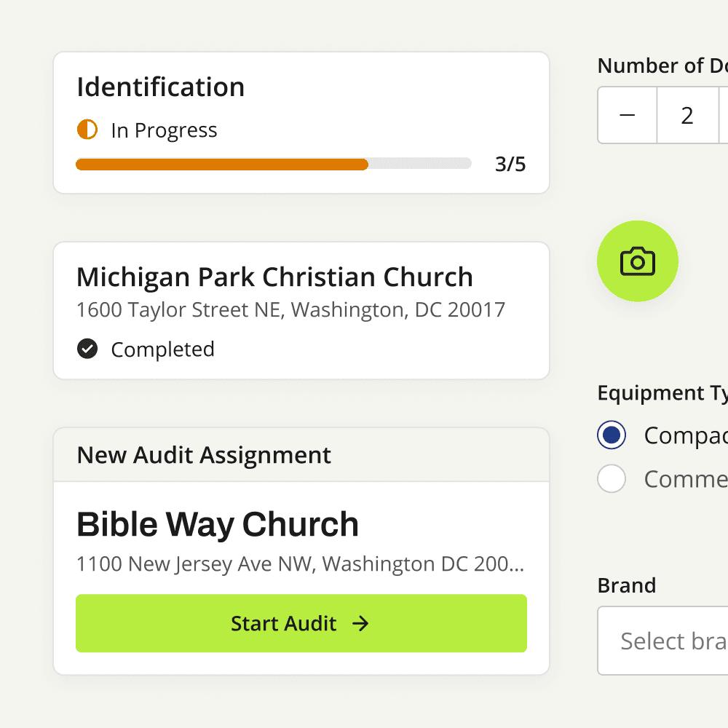
Task: Click the 1100 New Jersey Ave address
Action: tap(300, 564)
